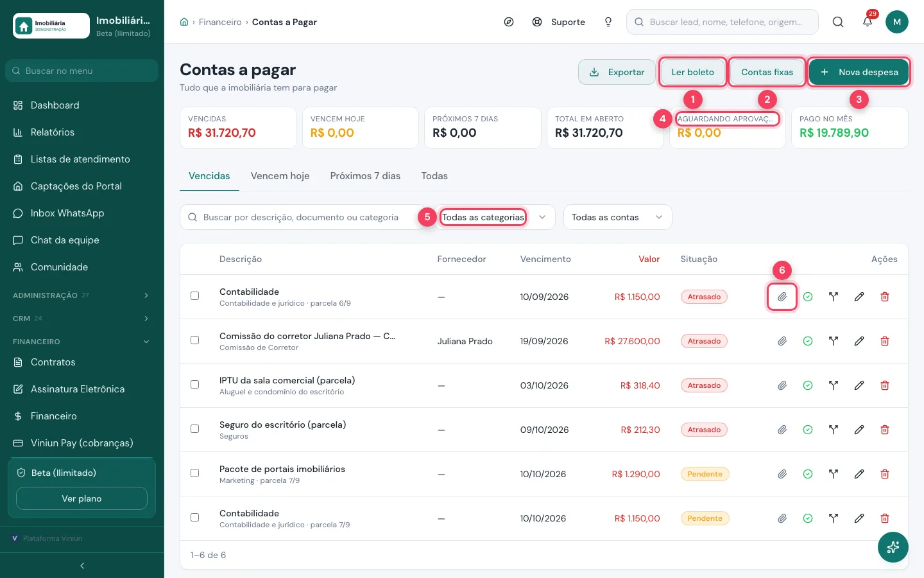Split the Seguro do escritório bill
The width and height of the screenshot is (924, 578).
[x=834, y=430]
